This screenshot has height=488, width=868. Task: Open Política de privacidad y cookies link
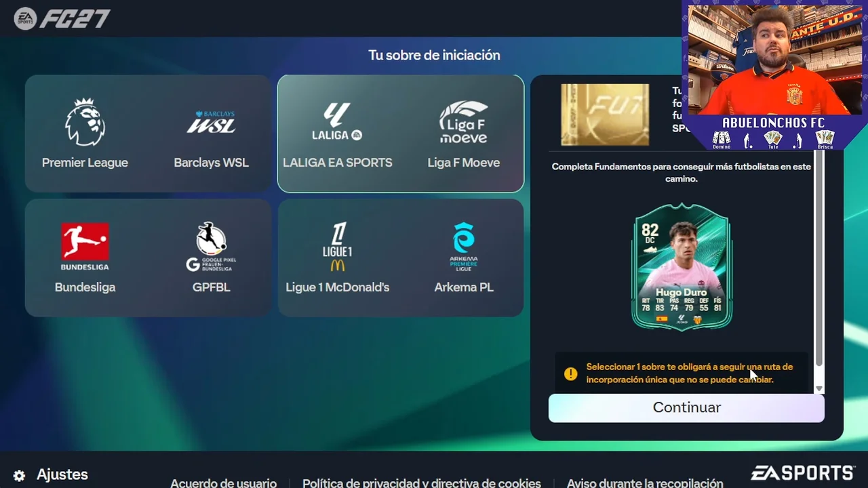(422, 483)
